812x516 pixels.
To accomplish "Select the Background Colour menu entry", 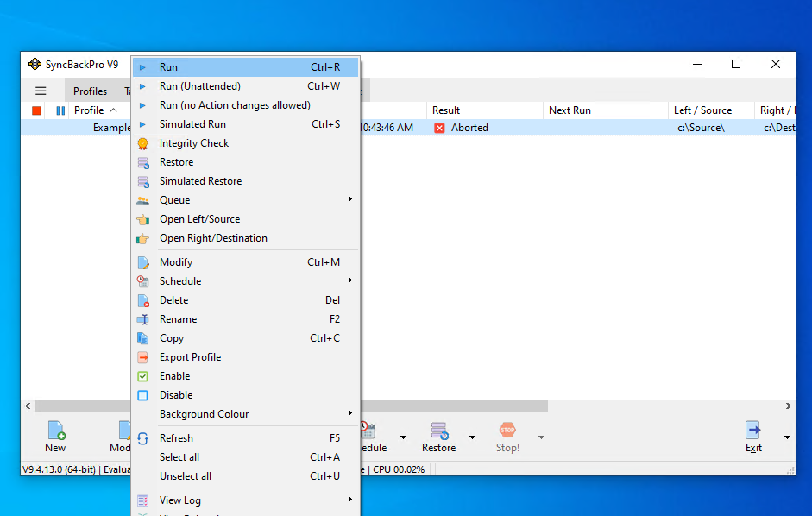I will pyautogui.click(x=245, y=414).
